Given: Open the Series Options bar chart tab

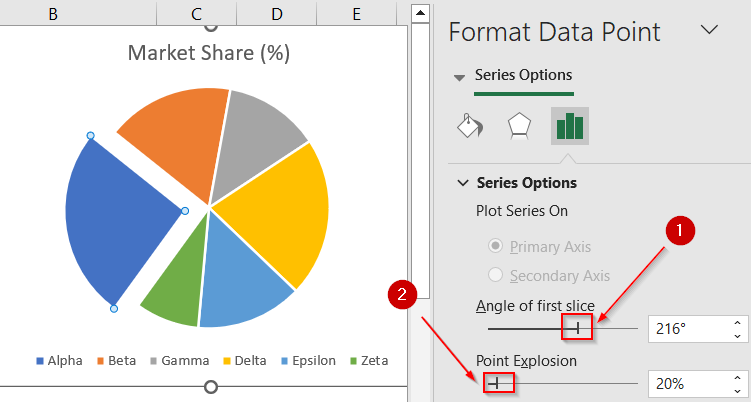Looking at the screenshot, I should coord(569,126).
